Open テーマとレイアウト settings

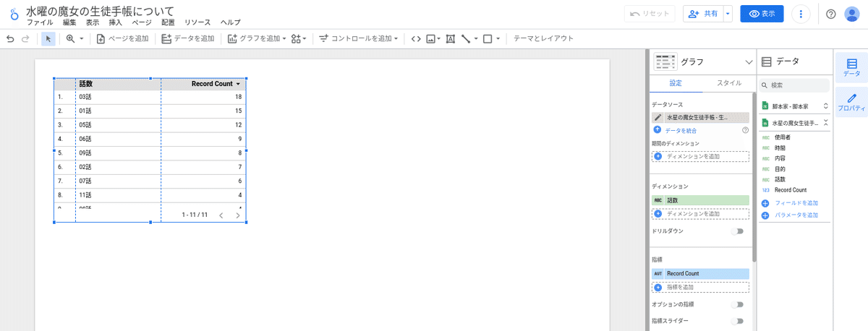coord(543,38)
